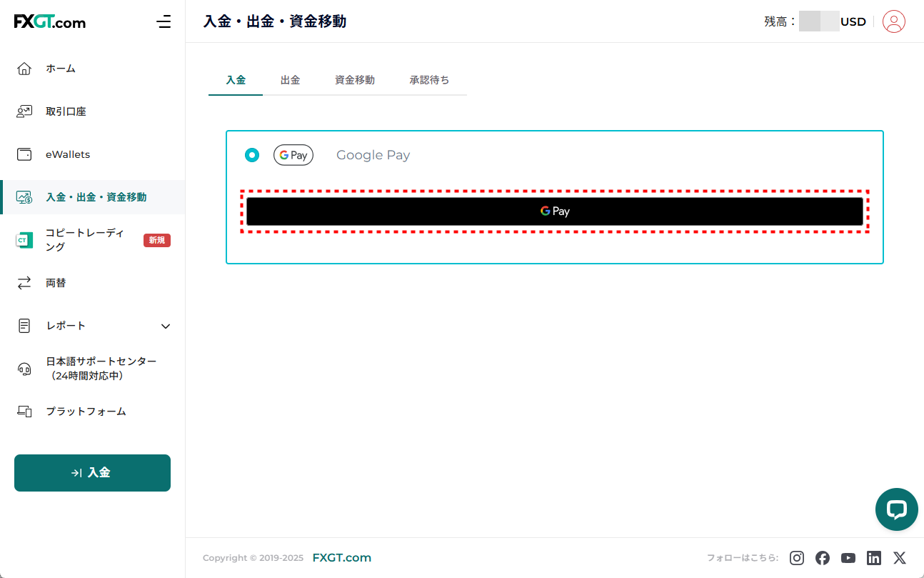Click the support headset icon

(24, 369)
